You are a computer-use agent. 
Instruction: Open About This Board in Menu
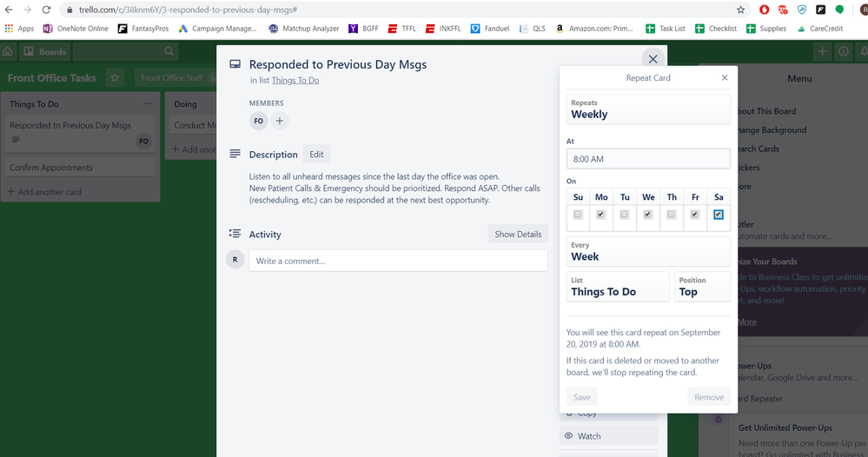pos(767,111)
